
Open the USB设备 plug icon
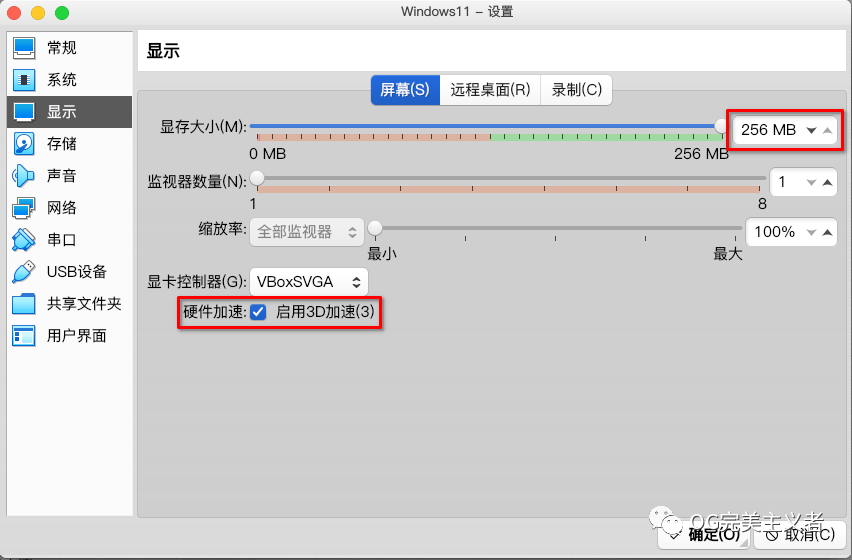(24, 272)
